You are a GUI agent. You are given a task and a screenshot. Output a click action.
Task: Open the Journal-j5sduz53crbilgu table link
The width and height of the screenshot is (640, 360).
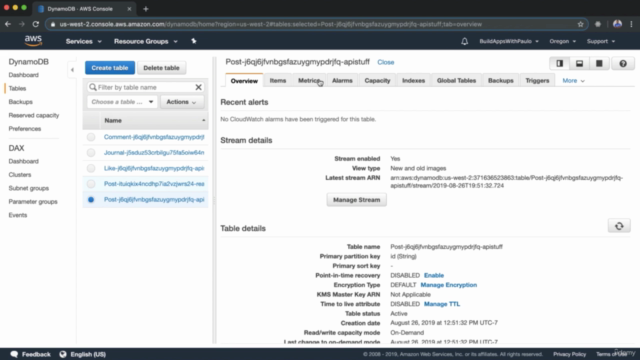154,153
